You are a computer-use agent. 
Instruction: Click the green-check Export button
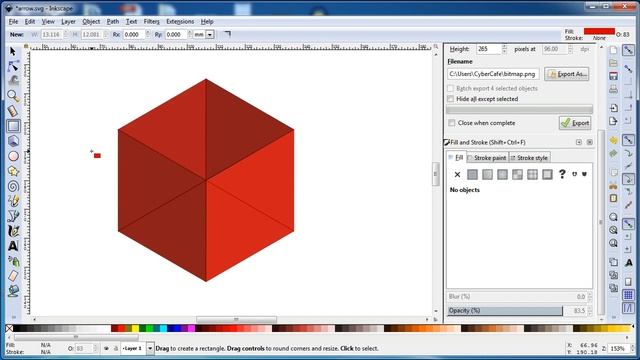pos(575,123)
